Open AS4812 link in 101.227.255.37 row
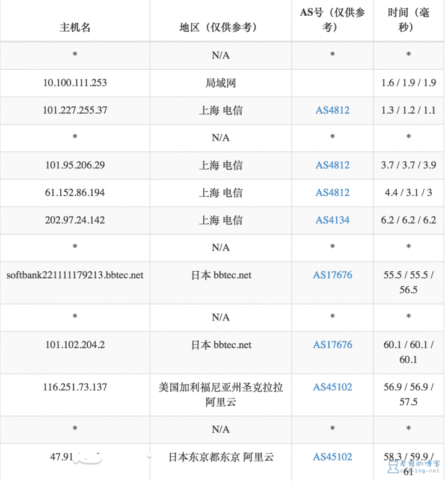This screenshot has height=481, width=448. click(333, 110)
